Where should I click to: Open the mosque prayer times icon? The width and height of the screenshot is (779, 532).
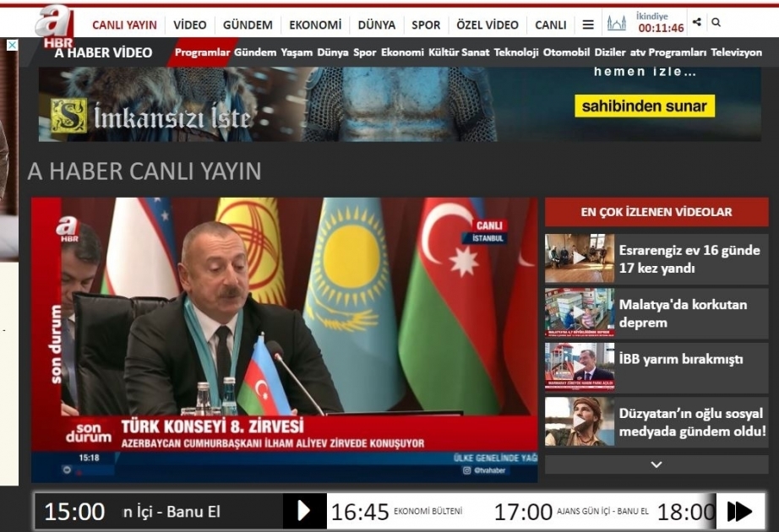point(617,23)
